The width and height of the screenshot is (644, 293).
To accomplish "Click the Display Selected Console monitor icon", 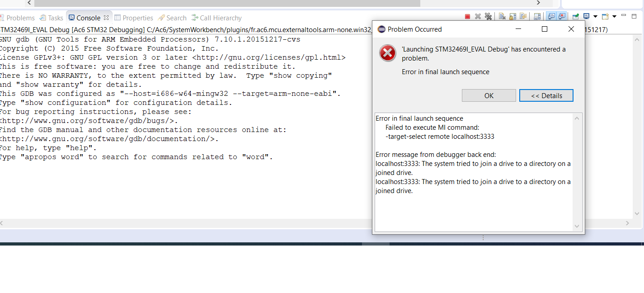I will click(586, 17).
